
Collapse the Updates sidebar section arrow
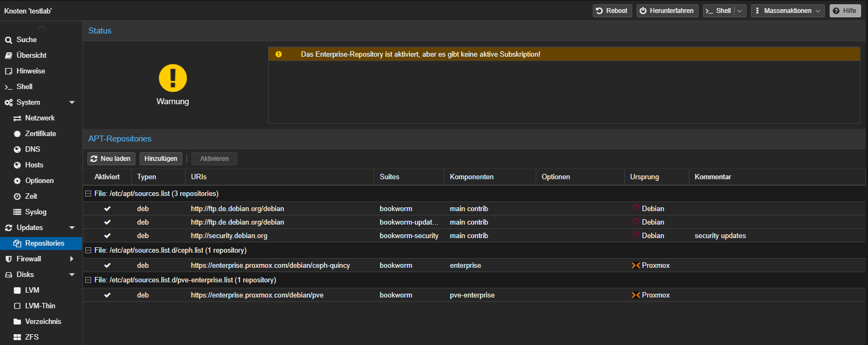(x=72, y=228)
